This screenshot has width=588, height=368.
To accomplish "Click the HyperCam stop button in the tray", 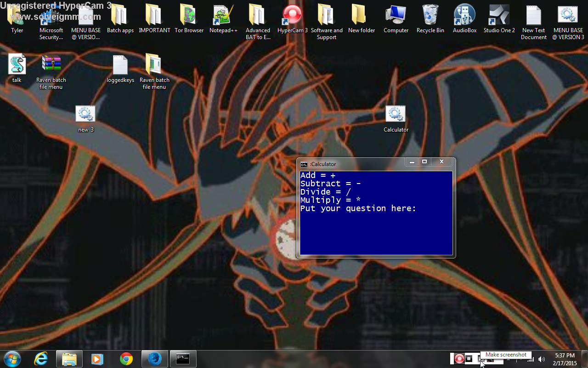I will click(469, 359).
